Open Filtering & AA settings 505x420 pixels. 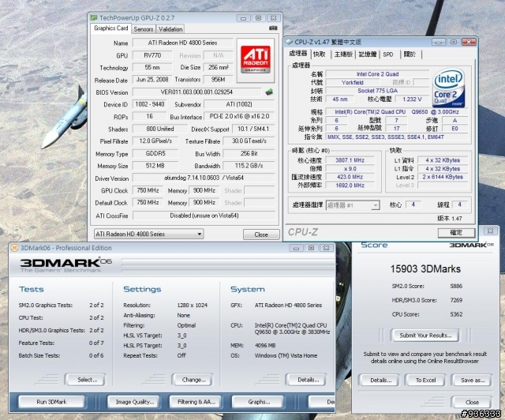196,402
